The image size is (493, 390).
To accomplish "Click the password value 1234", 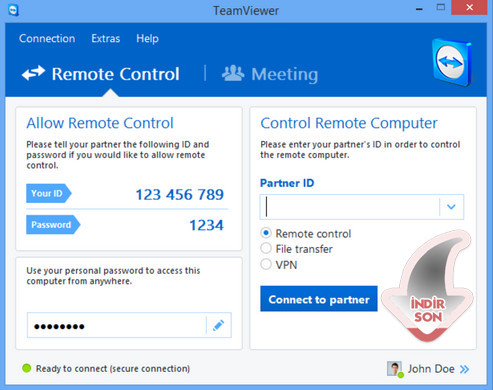I will pyautogui.click(x=206, y=225).
